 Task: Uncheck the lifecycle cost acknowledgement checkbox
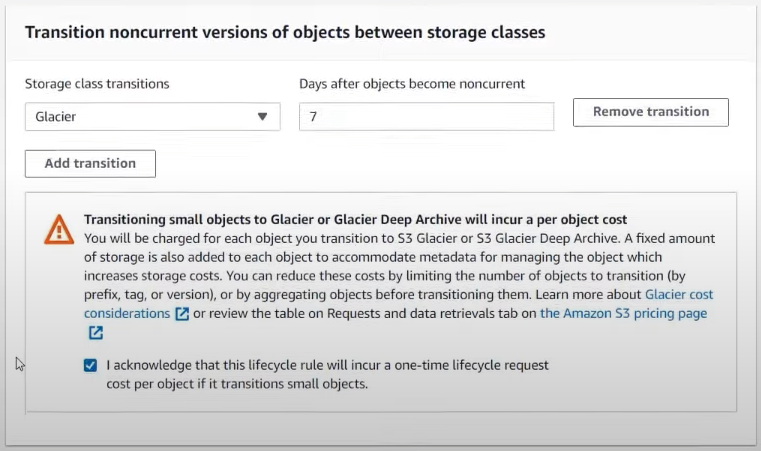click(x=90, y=365)
